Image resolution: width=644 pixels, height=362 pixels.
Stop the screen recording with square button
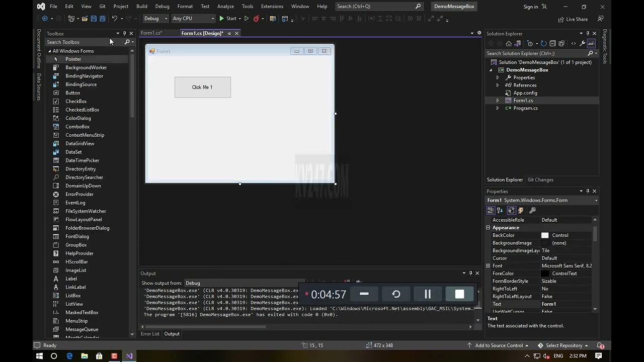pos(459,294)
